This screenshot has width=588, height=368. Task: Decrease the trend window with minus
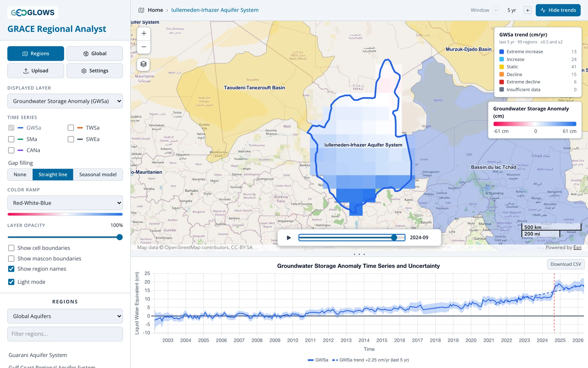(496, 10)
